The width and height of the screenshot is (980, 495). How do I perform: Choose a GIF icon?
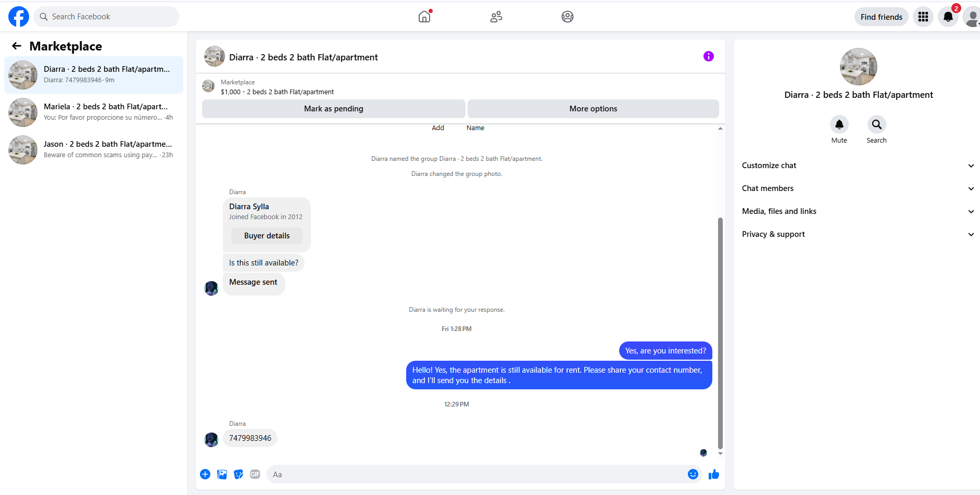(x=255, y=474)
